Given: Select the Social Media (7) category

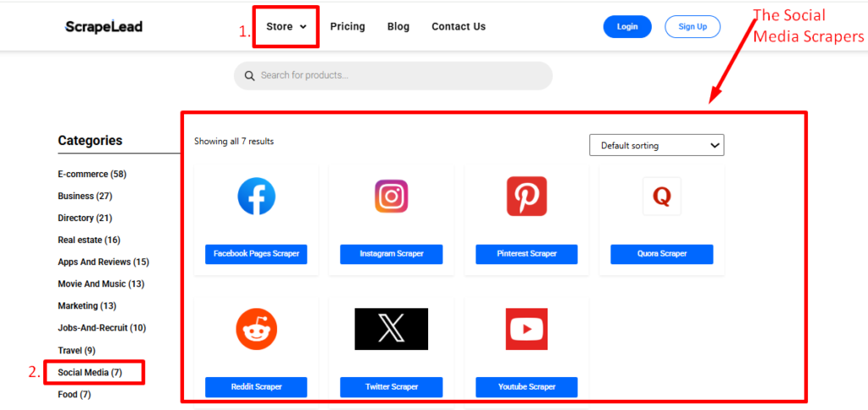Looking at the screenshot, I should pyautogui.click(x=90, y=373).
